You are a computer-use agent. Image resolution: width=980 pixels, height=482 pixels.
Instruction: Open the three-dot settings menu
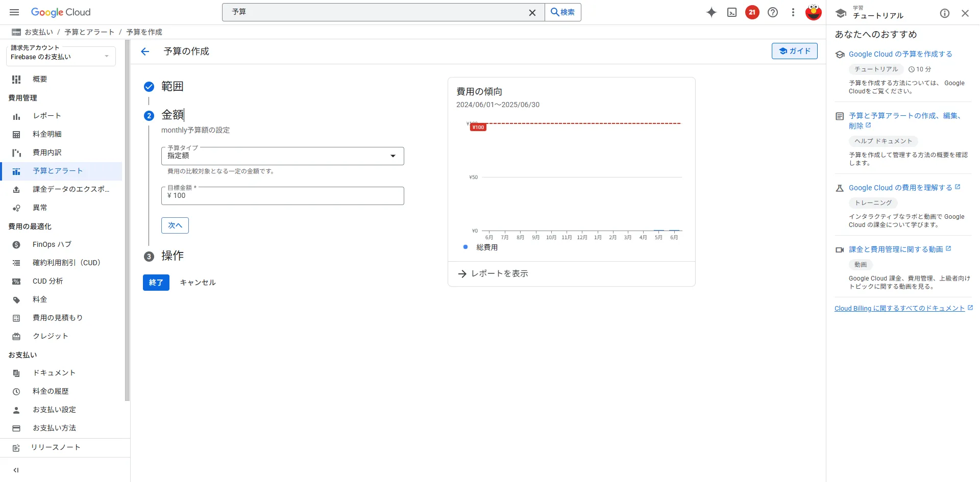point(793,12)
